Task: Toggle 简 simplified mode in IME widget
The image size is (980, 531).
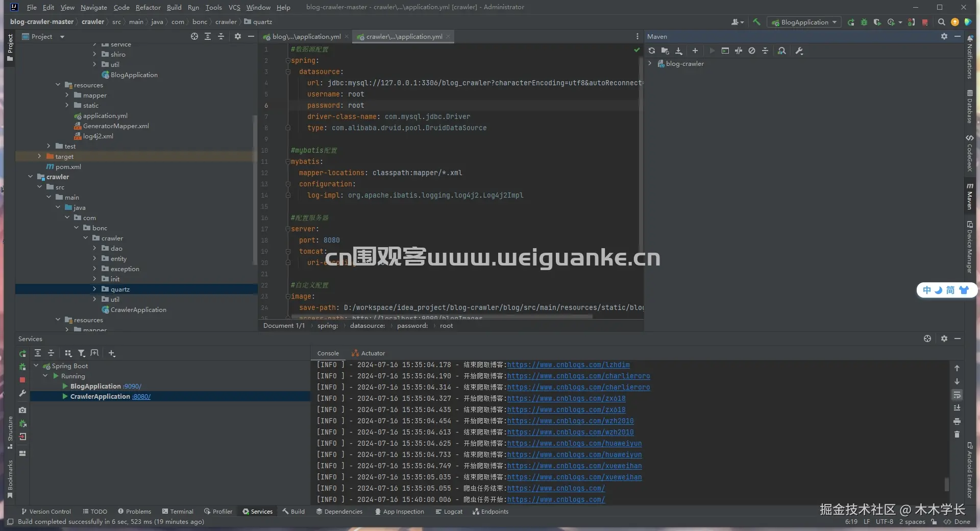Action: click(x=950, y=290)
